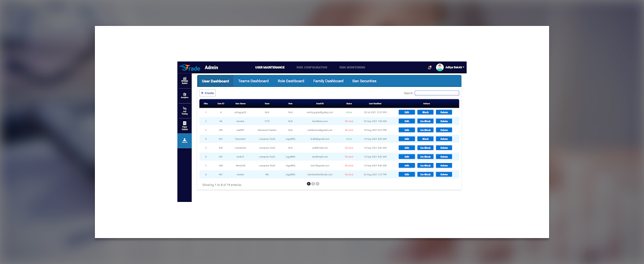Open the User Maintenance menu
644x264 pixels.
[269, 68]
